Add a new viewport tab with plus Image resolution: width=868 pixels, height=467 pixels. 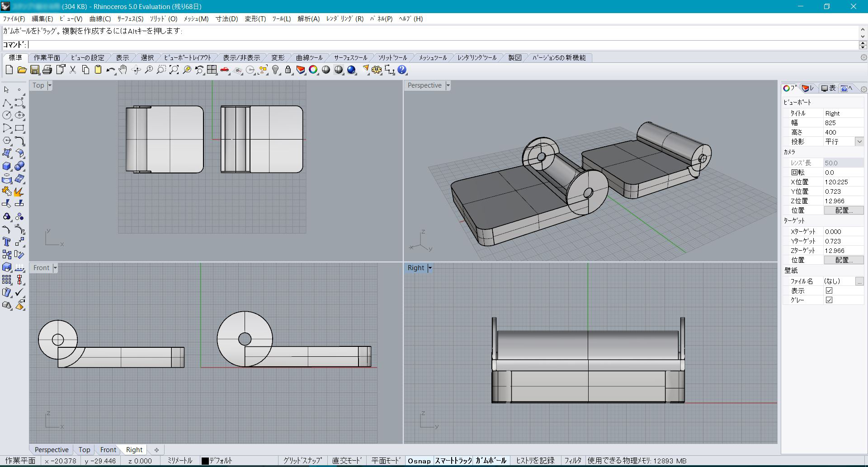pos(156,450)
